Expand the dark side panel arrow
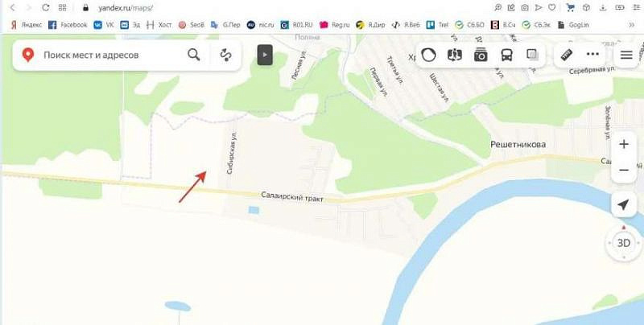The width and height of the screenshot is (644, 325). (x=265, y=55)
